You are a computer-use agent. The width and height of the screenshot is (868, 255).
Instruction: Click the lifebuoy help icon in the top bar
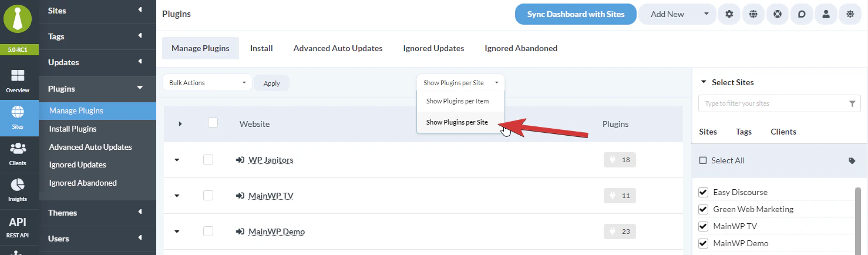pyautogui.click(x=778, y=14)
